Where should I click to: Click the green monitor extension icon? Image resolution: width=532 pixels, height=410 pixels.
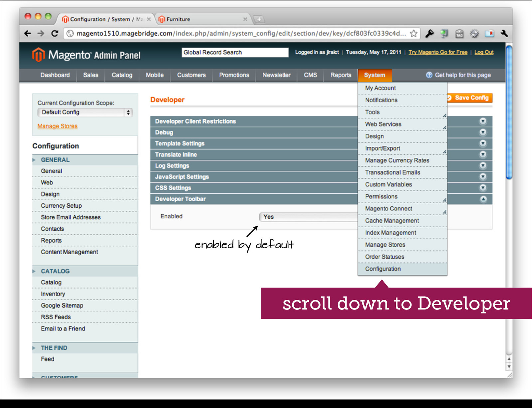coord(444,34)
